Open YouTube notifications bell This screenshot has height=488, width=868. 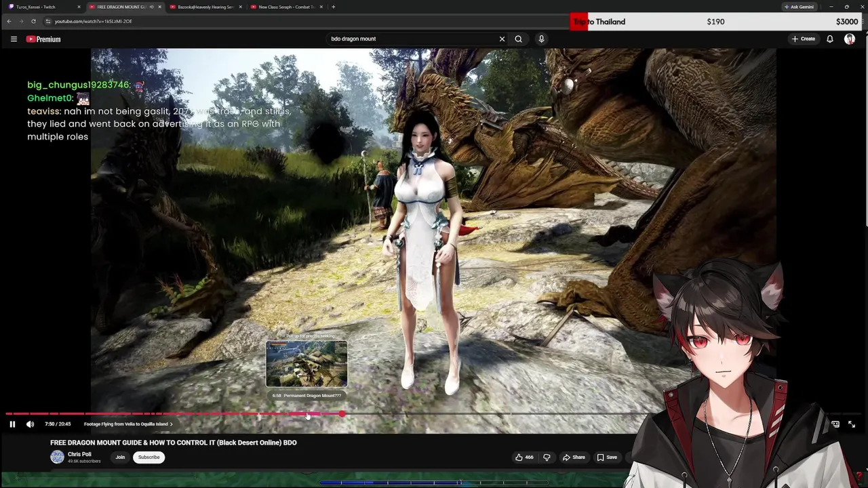click(829, 39)
